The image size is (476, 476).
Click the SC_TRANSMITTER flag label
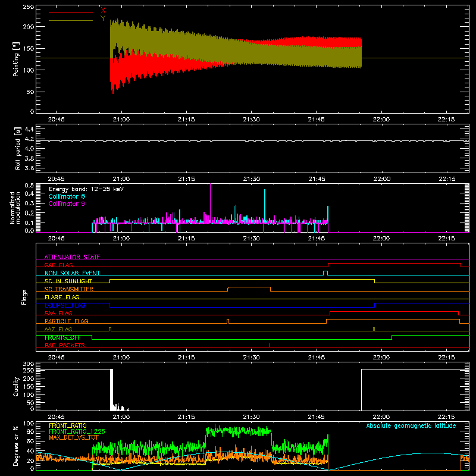point(69,289)
